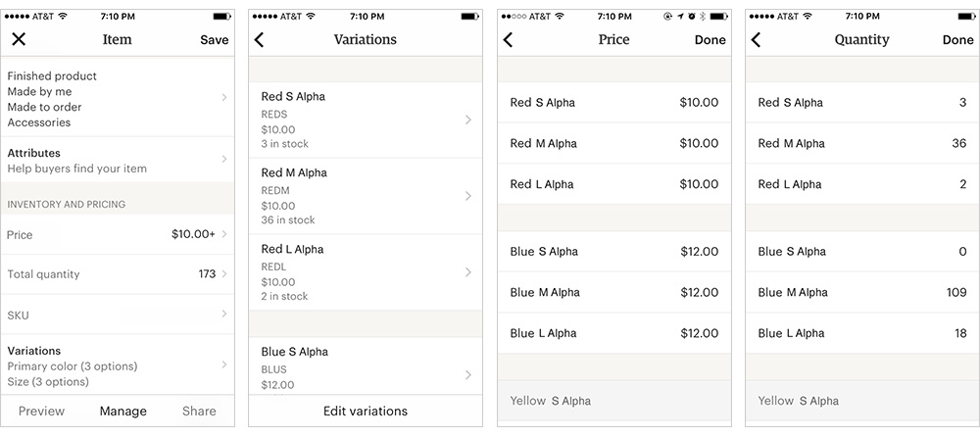Open Red S Alpha variation chevron

468,121
